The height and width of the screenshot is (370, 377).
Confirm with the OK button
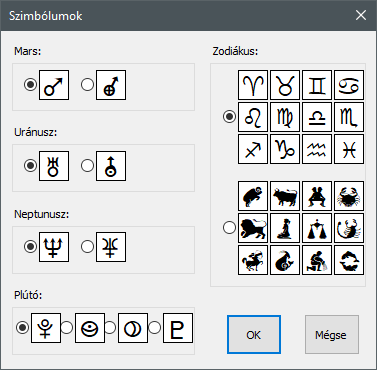tap(254, 335)
